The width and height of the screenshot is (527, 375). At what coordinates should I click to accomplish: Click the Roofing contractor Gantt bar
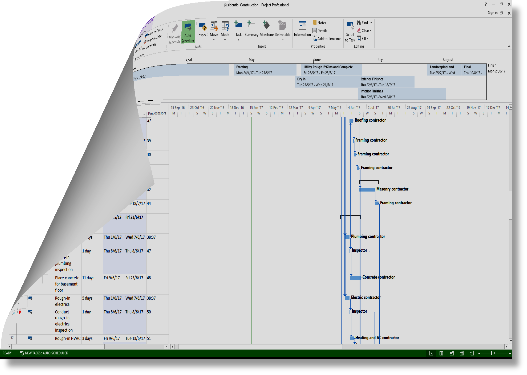pos(351,120)
